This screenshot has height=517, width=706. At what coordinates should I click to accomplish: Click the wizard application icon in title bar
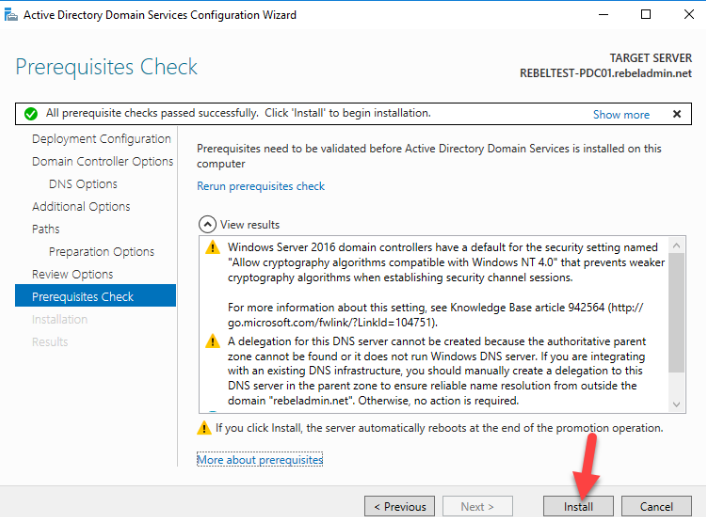point(11,15)
